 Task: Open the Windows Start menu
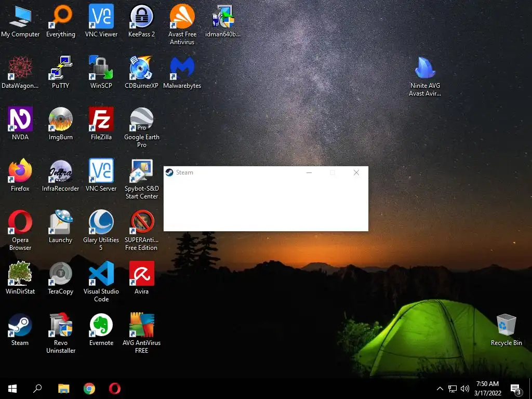click(12, 389)
